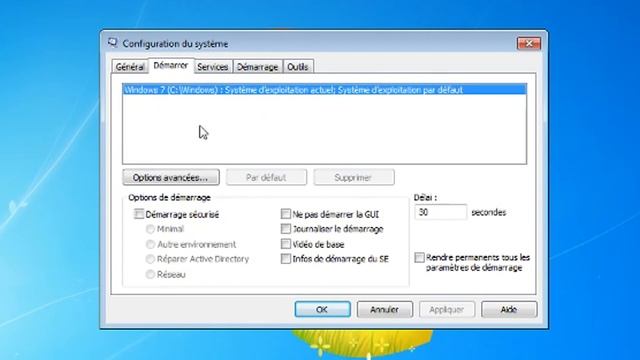Close the Configuration du système dialog
The height and width of the screenshot is (360, 640).
[x=529, y=43]
